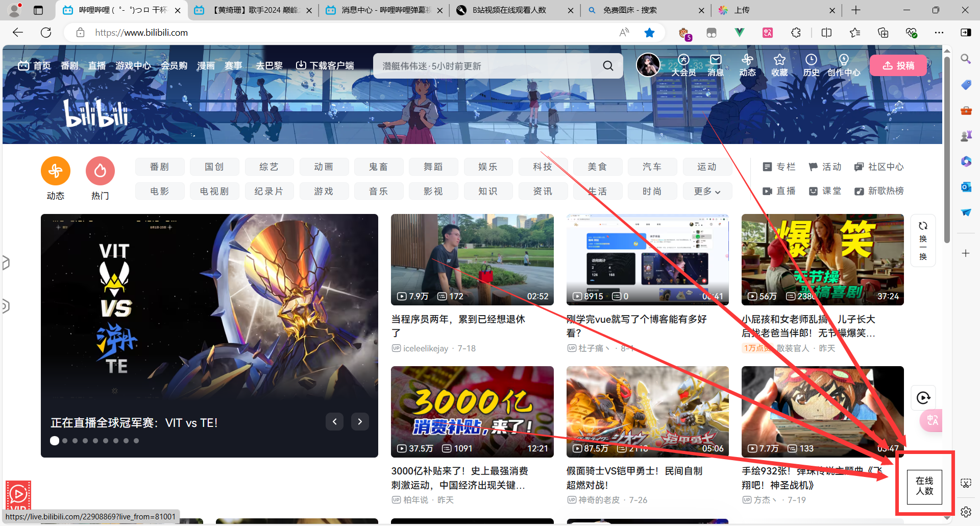Open 创作中心 lightbulb icon
980x526 pixels.
tap(844, 65)
